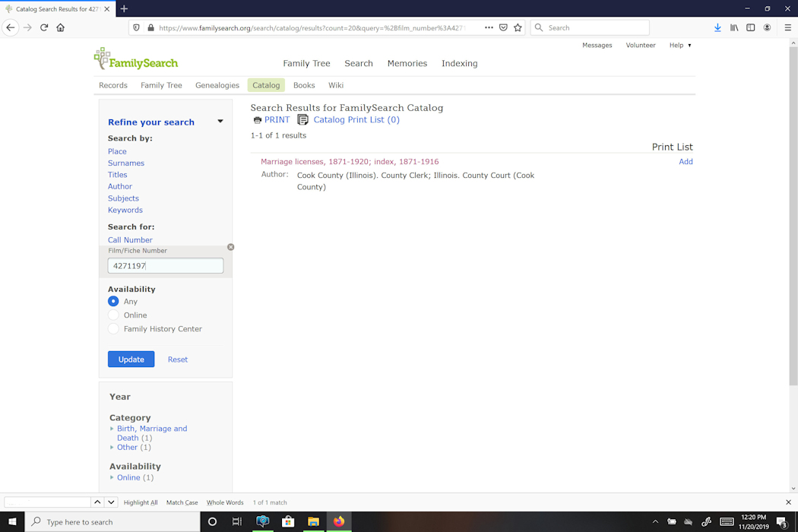Click the Film/Fiche Number input field
The image size is (798, 532).
(166, 266)
